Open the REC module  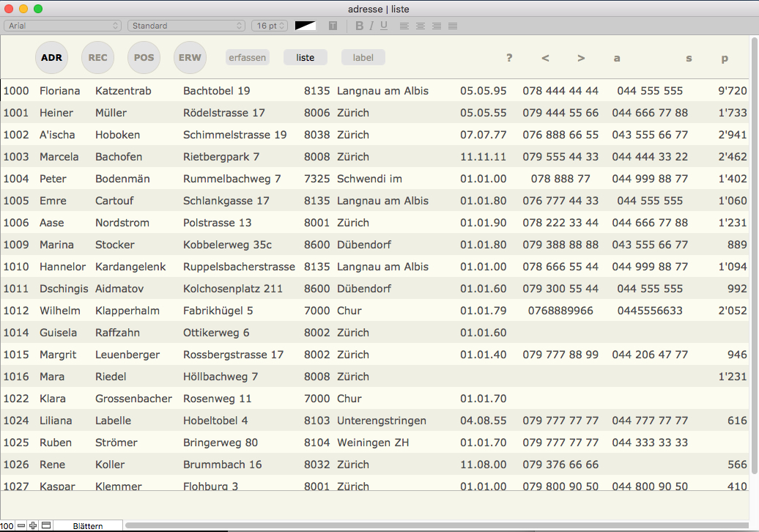tap(97, 57)
